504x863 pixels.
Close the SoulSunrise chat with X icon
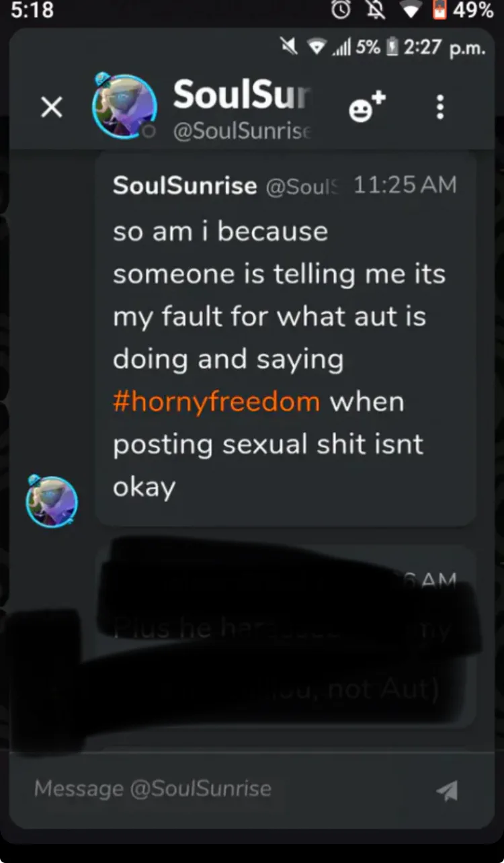tap(52, 107)
